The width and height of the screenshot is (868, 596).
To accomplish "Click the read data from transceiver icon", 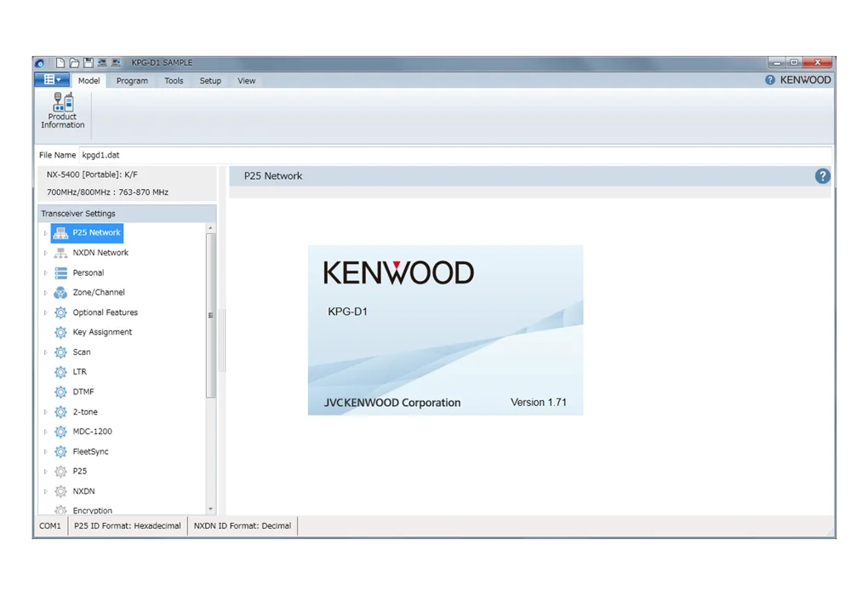I will pyautogui.click(x=102, y=63).
